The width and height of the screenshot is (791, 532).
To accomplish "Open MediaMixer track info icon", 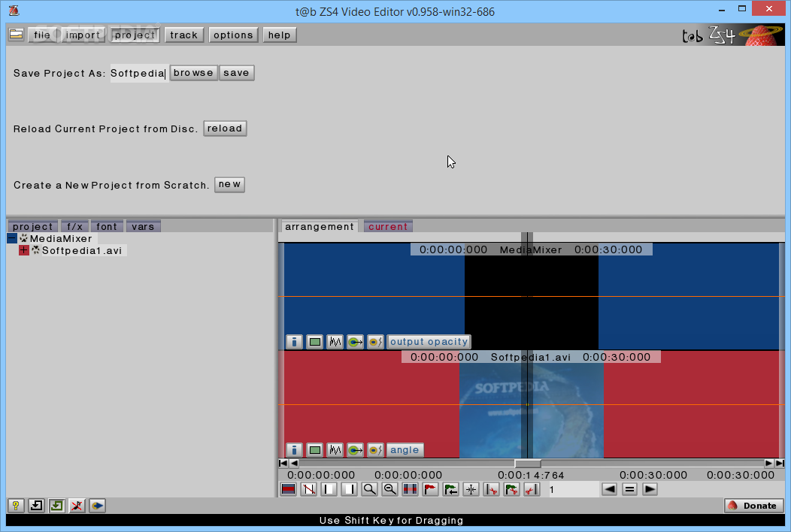I will click(294, 342).
